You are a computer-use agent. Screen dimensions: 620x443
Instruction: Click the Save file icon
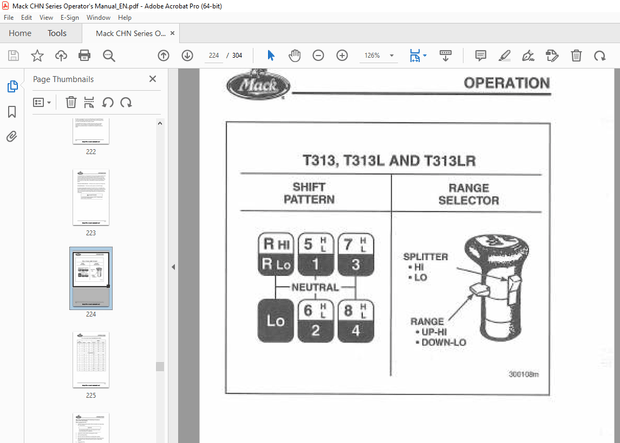click(x=13, y=56)
